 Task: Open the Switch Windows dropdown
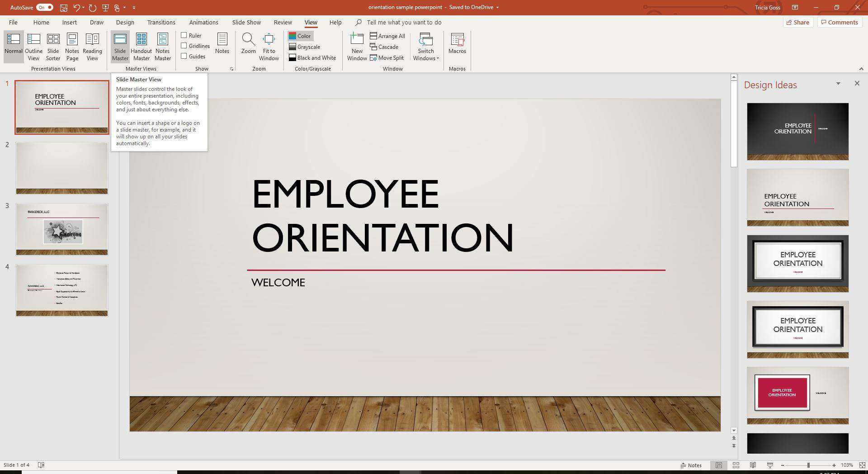point(425,46)
